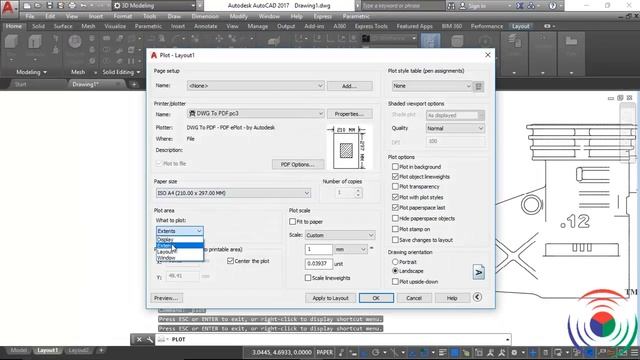Click the plot style table editor icon
640x360 pixels.
479,86
